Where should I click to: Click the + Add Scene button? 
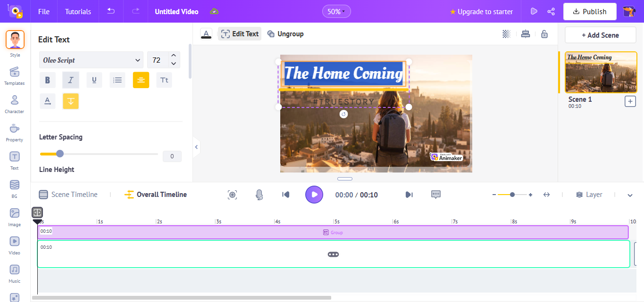600,35
